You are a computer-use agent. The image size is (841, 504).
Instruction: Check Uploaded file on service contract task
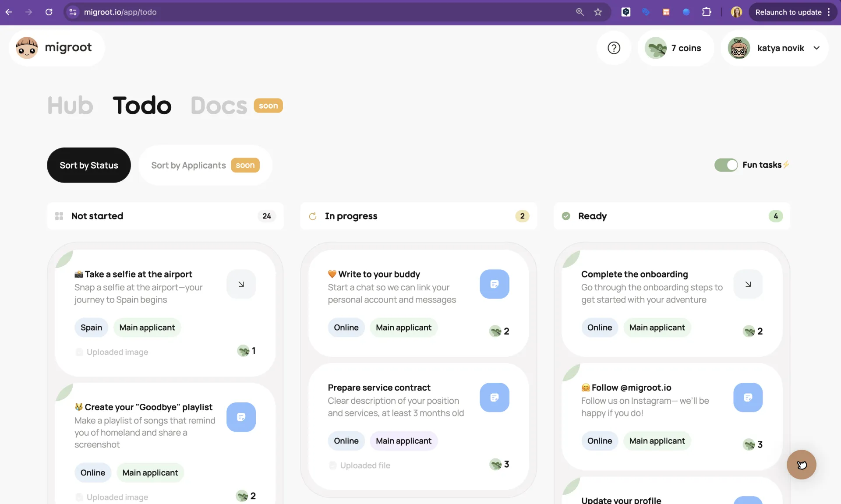[x=333, y=465]
